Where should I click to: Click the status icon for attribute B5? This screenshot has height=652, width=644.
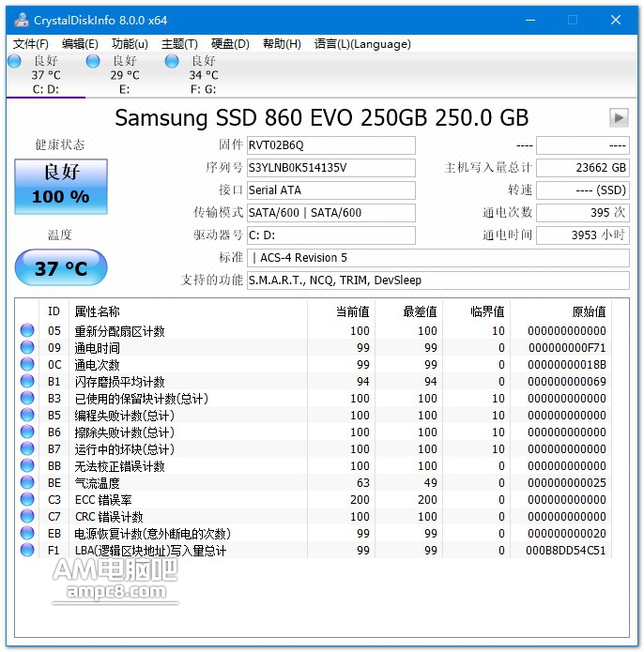click(x=27, y=415)
